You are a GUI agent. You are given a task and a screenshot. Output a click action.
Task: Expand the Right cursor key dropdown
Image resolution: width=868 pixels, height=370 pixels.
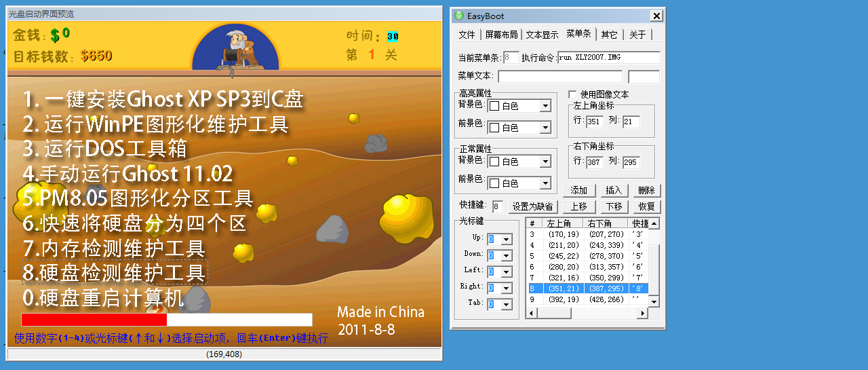[x=506, y=289]
